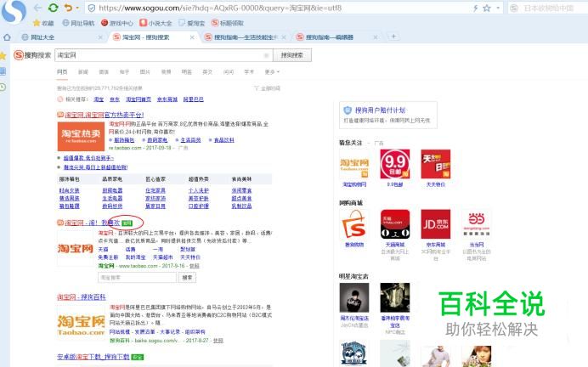588x367 pixels.
Task: Click the green clock history icon in sidebar
Action: pos(3,87)
